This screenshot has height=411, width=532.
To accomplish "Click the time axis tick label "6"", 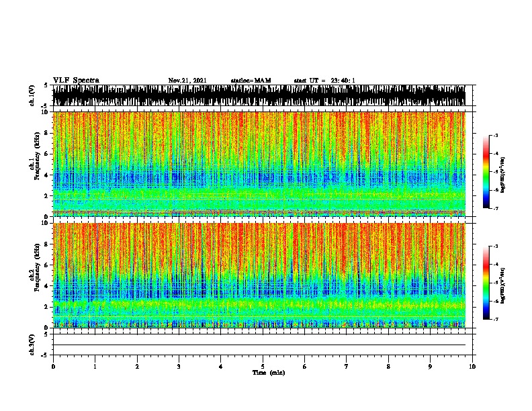I will coord(305,367).
